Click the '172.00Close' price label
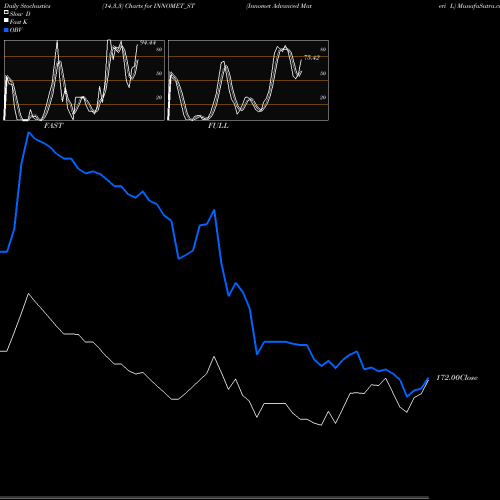The image size is (500, 500). (457, 378)
